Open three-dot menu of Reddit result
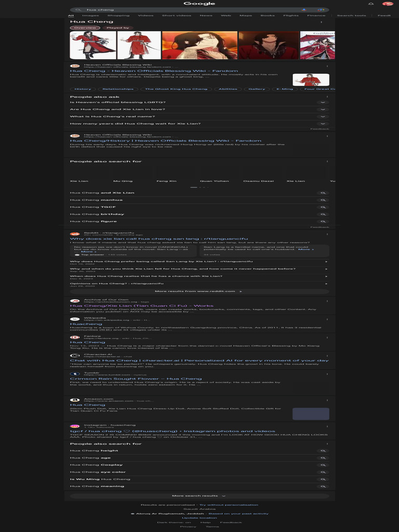399x532 pixels. [x=327, y=234]
